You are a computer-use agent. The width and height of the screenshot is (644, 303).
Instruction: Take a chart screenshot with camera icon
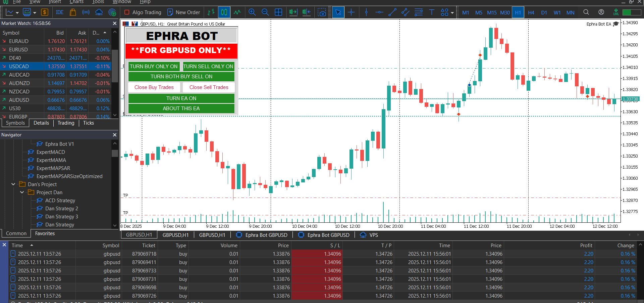pyautogui.click(x=322, y=12)
